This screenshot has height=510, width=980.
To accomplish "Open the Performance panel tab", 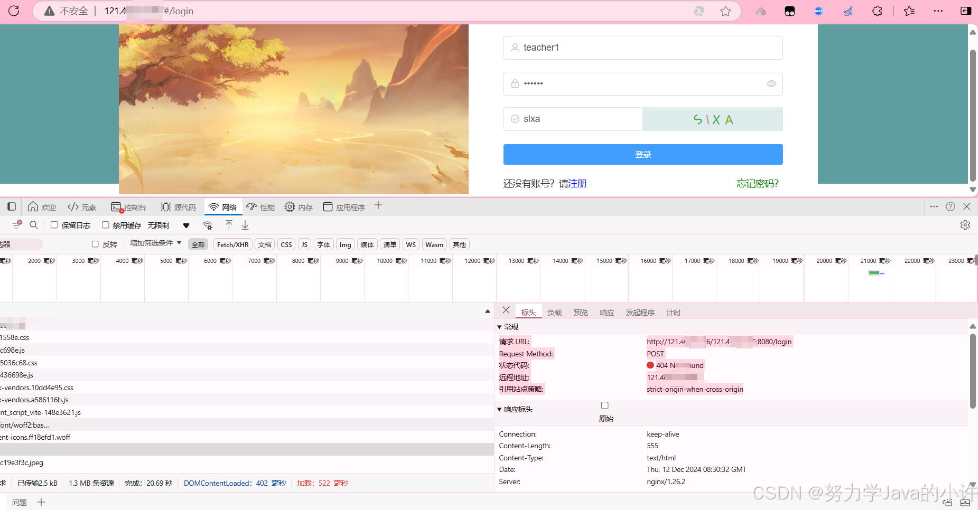I will coord(260,207).
